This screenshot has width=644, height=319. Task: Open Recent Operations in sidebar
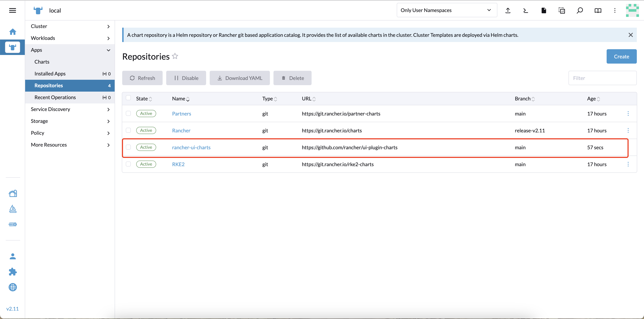[x=55, y=97]
